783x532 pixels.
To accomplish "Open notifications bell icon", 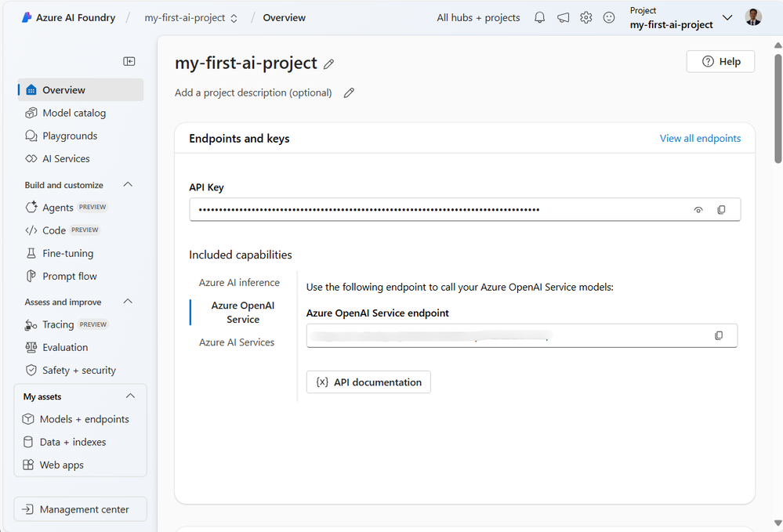I will pos(539,17).
